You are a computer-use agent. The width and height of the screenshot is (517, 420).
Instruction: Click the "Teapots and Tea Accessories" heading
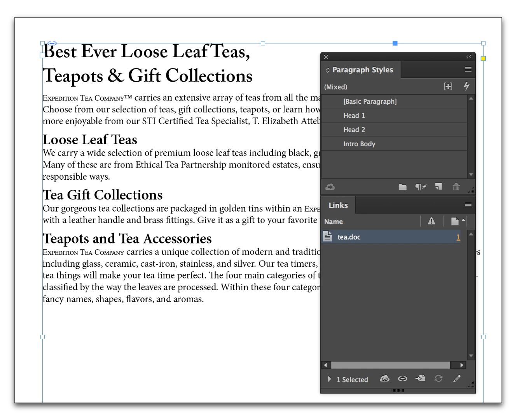pos(127,238)
